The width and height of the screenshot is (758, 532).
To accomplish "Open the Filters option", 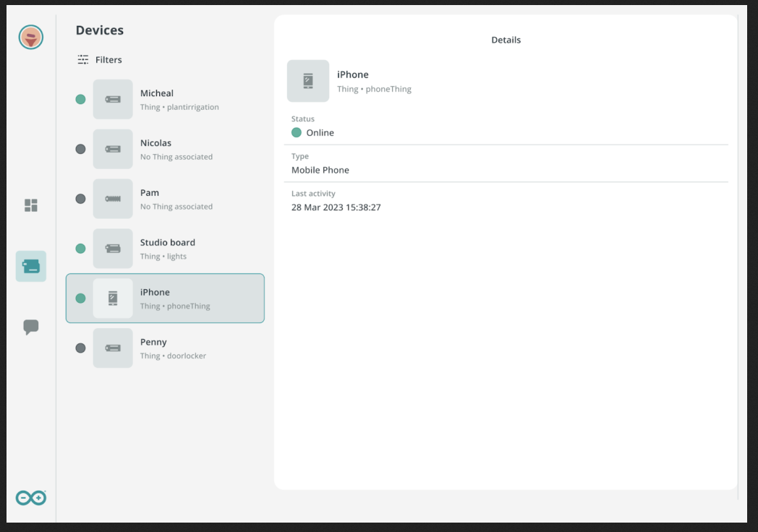I will coord(100,59).
